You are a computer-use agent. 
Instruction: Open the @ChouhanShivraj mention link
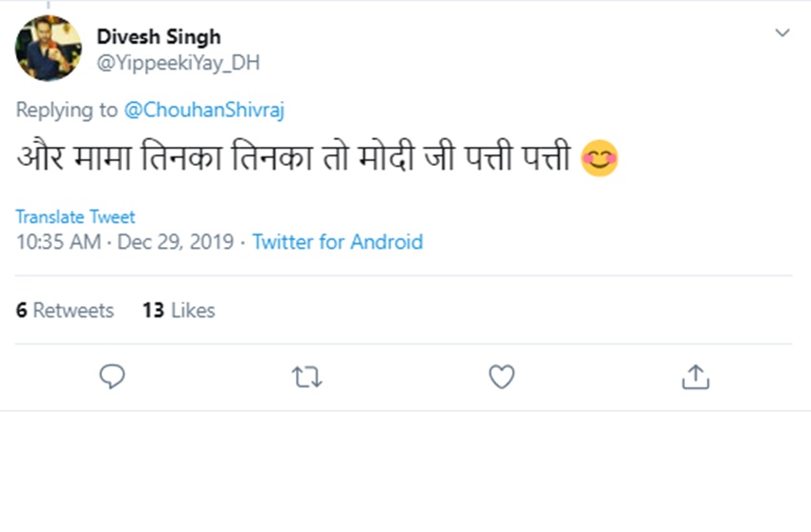click(x=204, y=110)
